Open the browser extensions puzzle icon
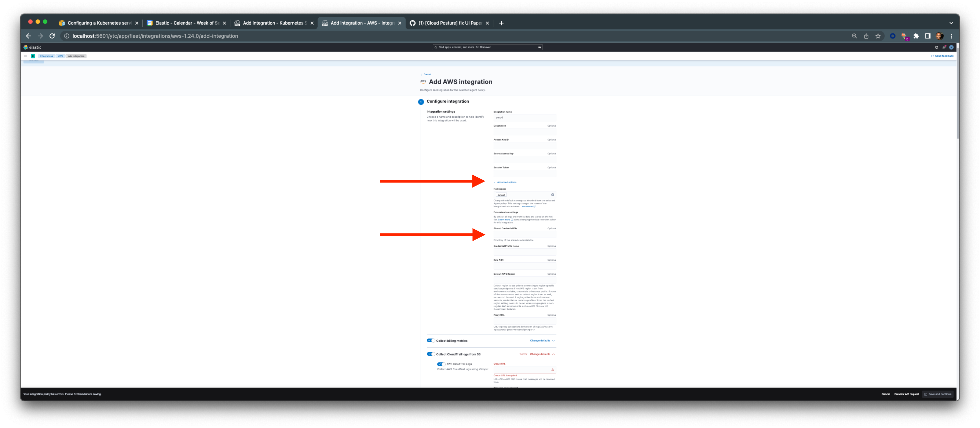The height and width of the screenshot is (428, 980). [x=916, y=36]
